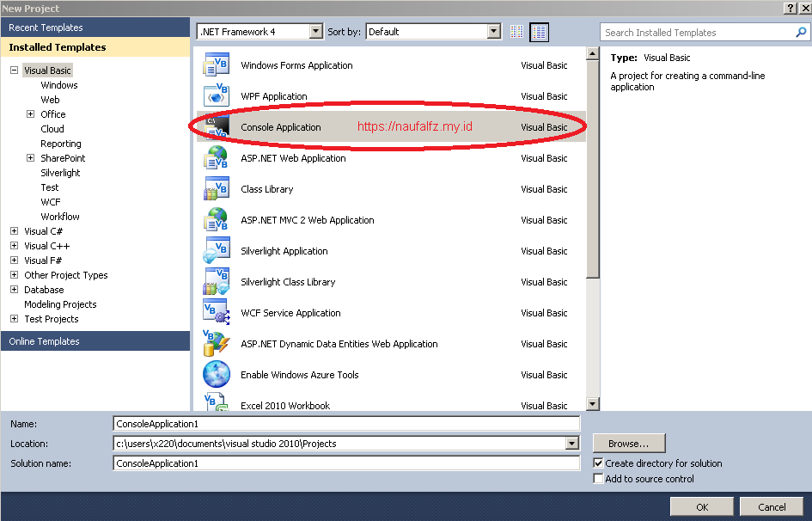The image size is (812, 521).
Task: Select the Web category tree item
Action: click(50, 100)
